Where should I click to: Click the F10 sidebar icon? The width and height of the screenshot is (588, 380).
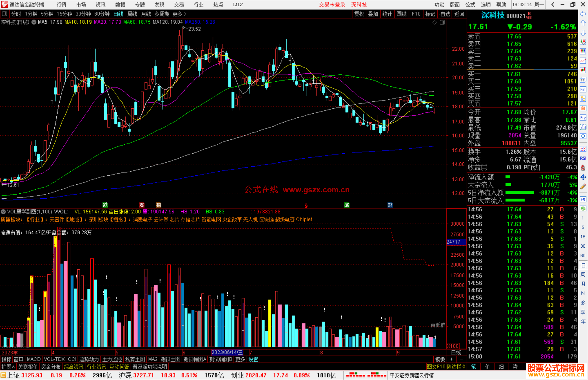click(x=583, y=89)
